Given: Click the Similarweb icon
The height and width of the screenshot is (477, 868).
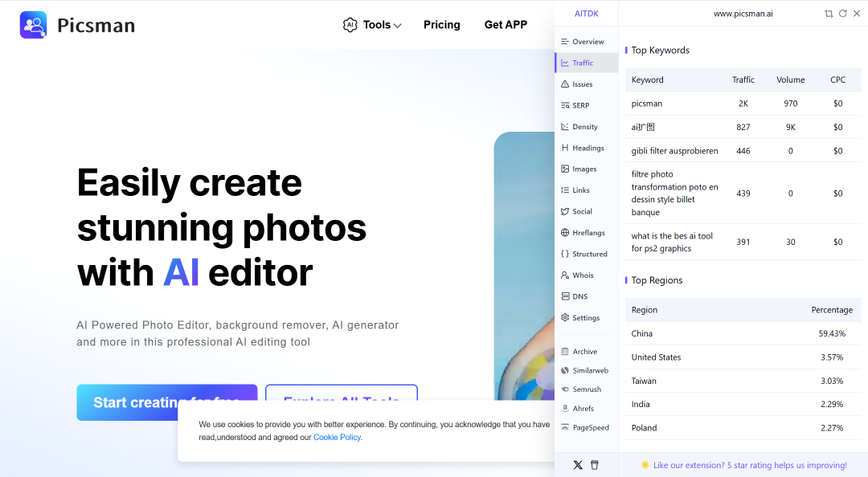Looking at the screenshot, I should [x=565, y=370].
